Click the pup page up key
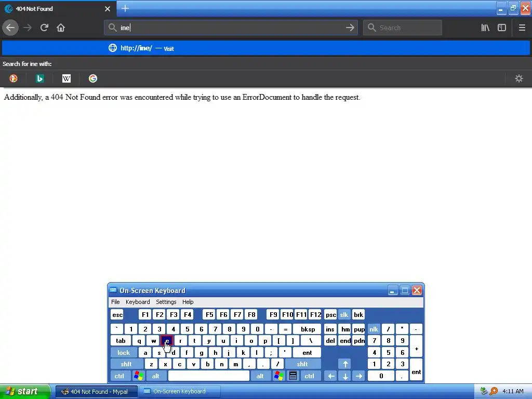The height and width of the screenshot is (399, 532). pos(359,329)
